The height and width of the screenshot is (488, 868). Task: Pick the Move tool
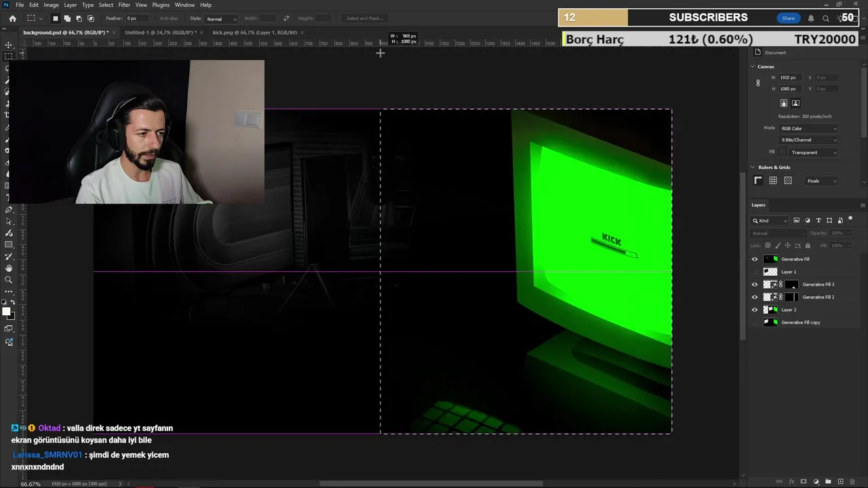pyautogui.click(x=9, y=45)
